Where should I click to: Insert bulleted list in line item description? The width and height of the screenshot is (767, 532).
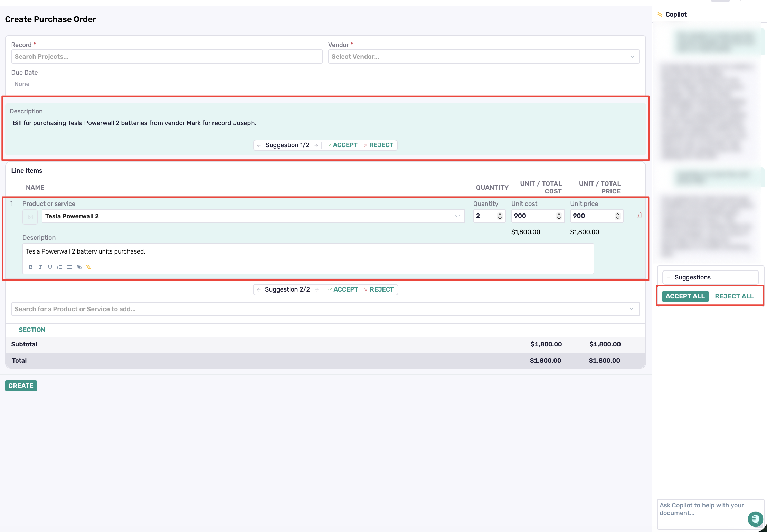coord(69,267)
